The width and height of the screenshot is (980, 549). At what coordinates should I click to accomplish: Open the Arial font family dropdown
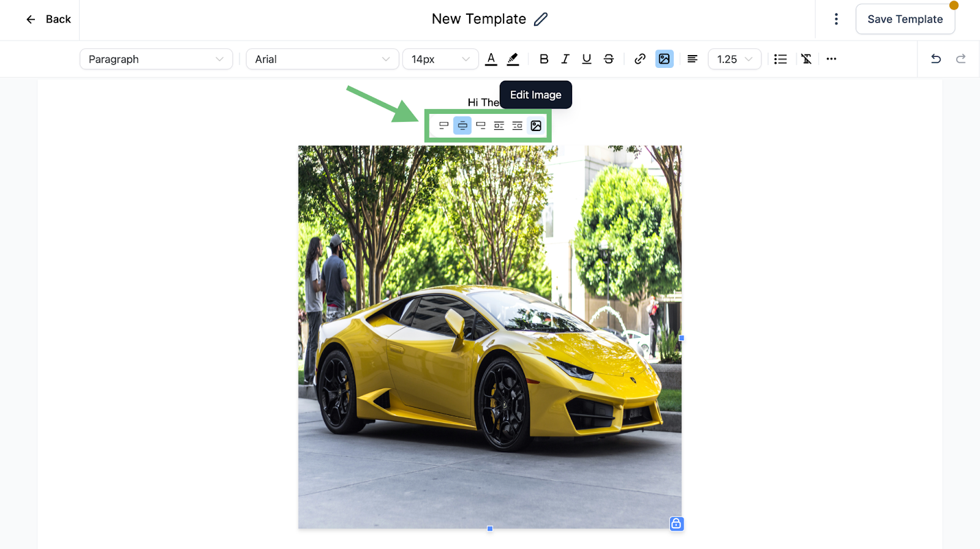pyautogui.click(x=322, y=59)
